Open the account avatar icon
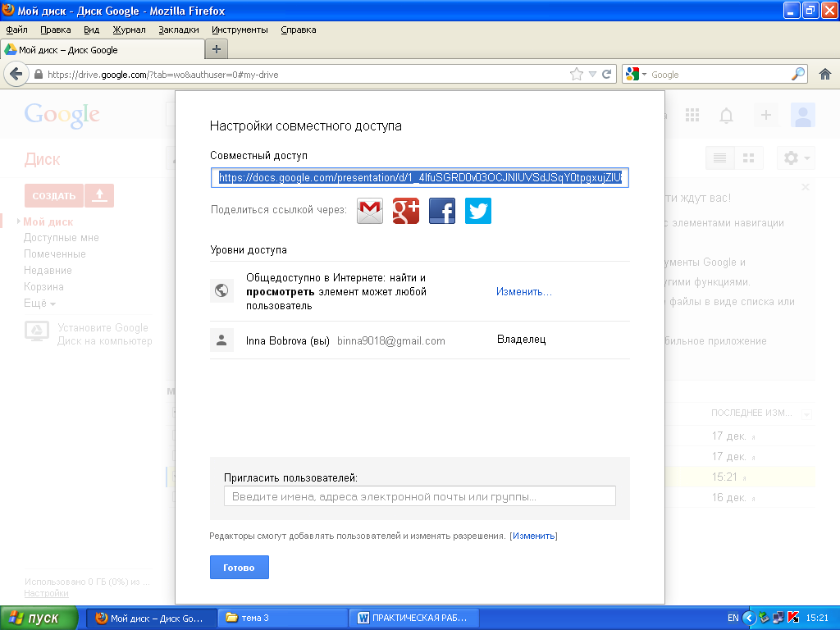The width and height of the screenshot is (840, 630). click(803, 115)
